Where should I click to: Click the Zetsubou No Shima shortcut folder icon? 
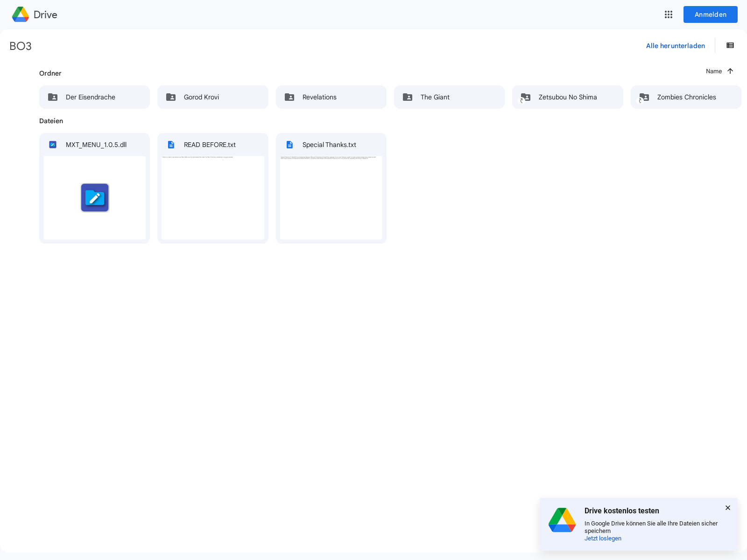click(526, 97)
